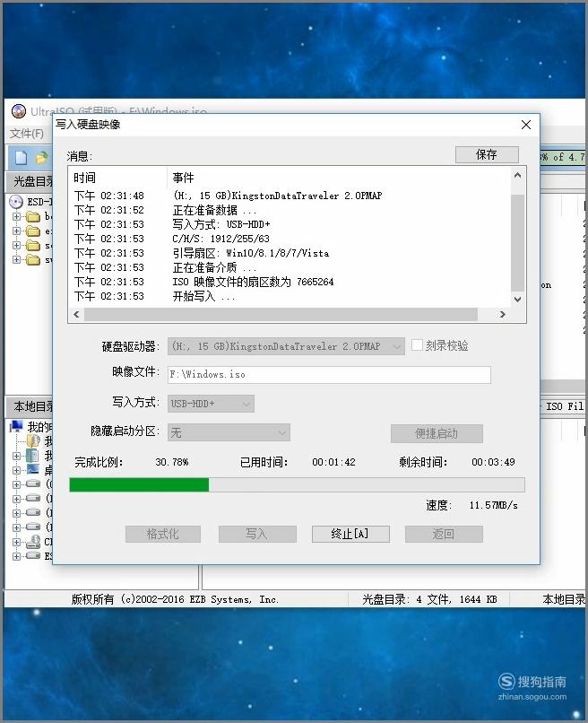The height and width of the screenshot is (723, 588).
Task: Click the message log horizontal scrollbar thumb
Action: 281,314
